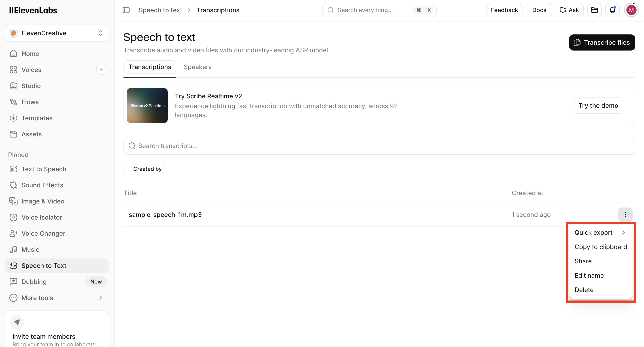Screen dimensions: 644x347
Task: Open Assets in sidebar
Action: [57, 134]
